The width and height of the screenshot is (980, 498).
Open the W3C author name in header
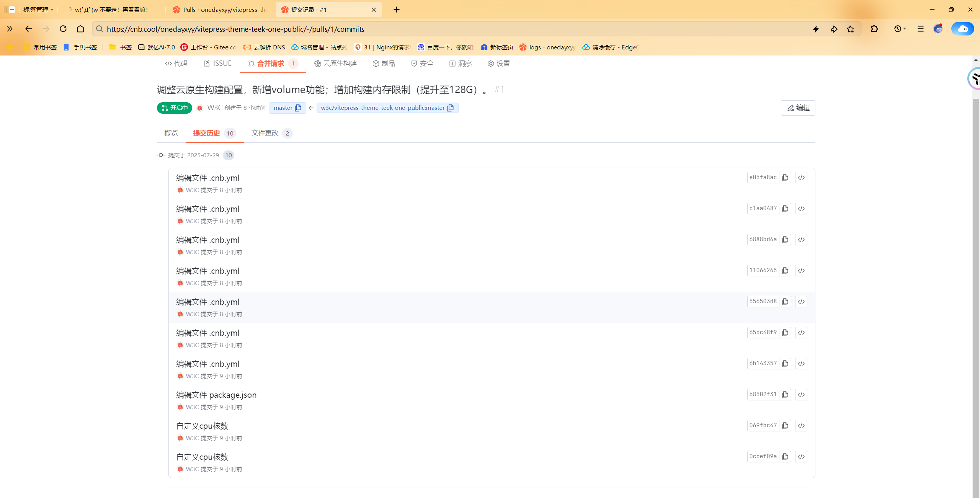click(215, 108)
